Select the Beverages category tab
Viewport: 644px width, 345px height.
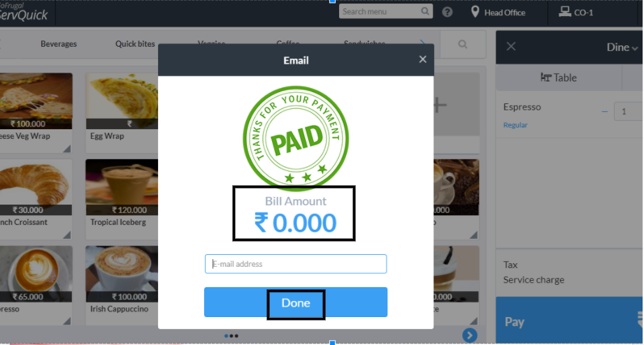(x=59, y=44)
